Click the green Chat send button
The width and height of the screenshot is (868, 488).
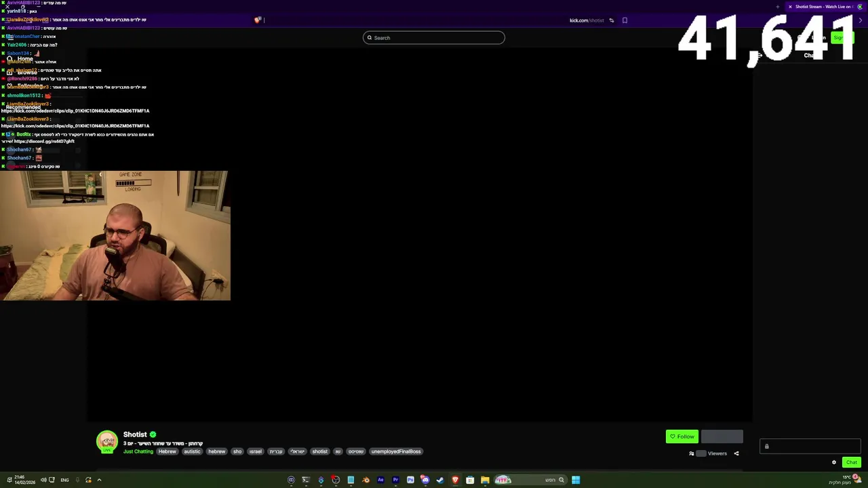pos(852,462)
